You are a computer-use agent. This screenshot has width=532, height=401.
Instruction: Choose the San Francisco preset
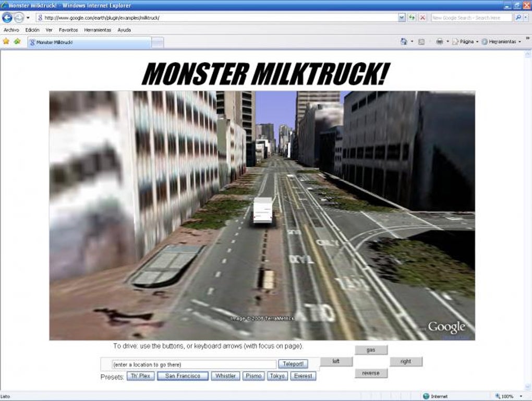[183, 376]
